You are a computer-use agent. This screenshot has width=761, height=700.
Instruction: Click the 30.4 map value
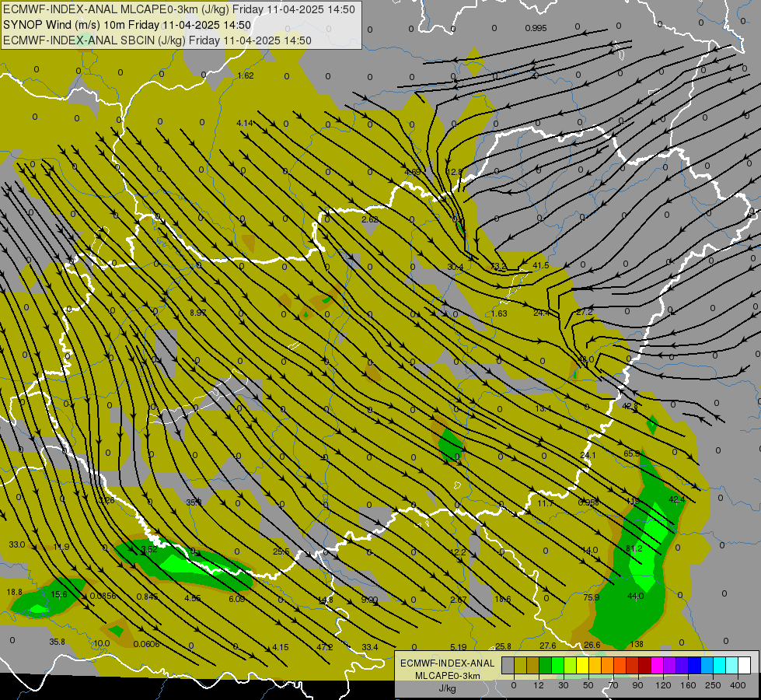[456, 268]
